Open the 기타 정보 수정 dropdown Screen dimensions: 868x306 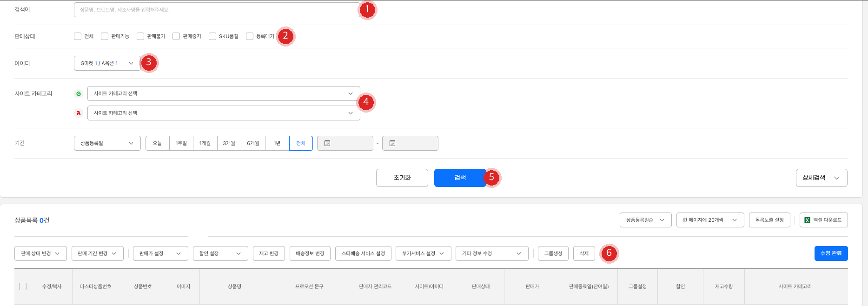(x=492, y=253)
